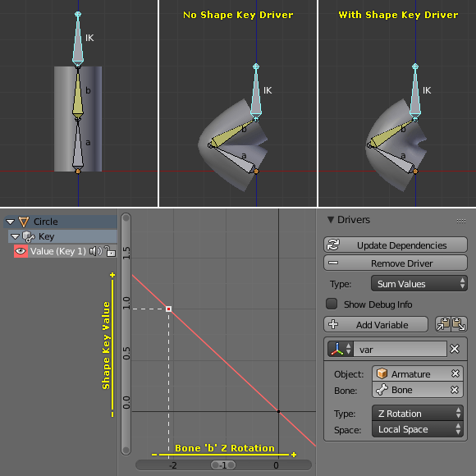Collapse the Drivers panel
476x476 pixels.
click(331, 220)
